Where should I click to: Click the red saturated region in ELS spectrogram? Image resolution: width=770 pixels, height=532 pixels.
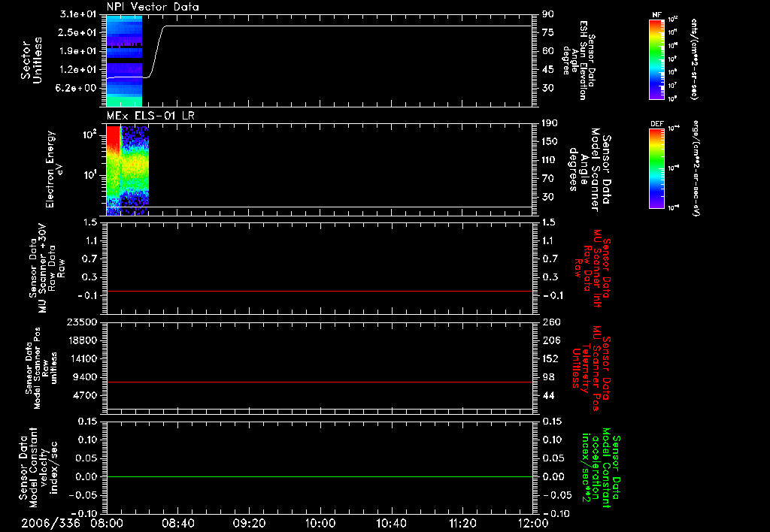(114, 137)
